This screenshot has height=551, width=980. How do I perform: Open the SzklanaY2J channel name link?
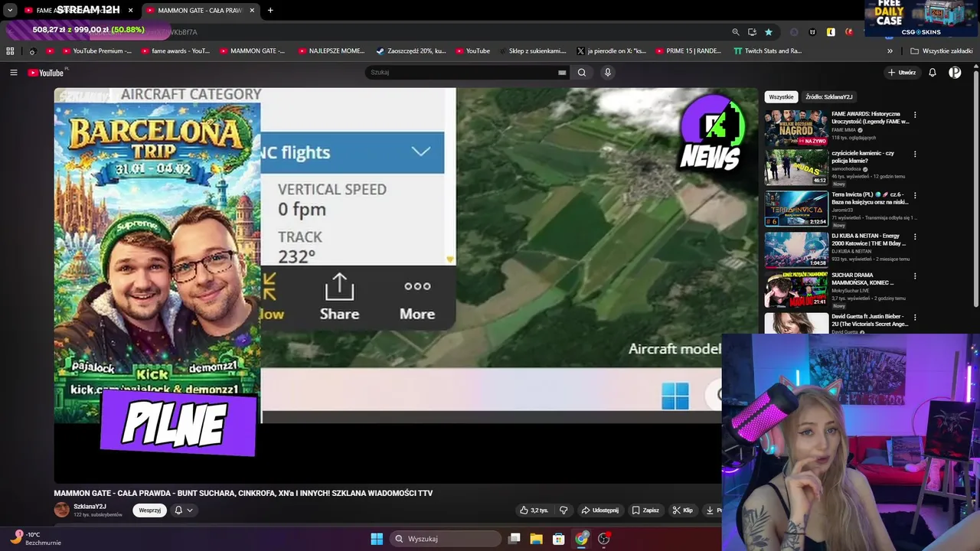[90, 507]
